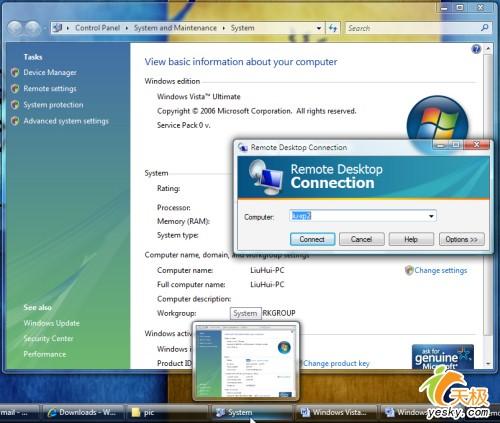Click the ask for genuine Microsoft badge

pos(443,357)
